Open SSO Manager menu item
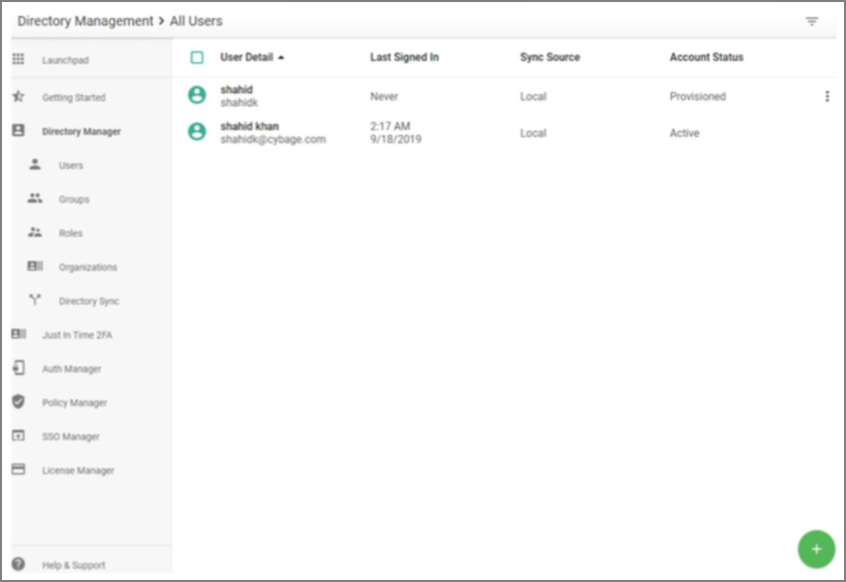846x582 pixels. (71, 437)
